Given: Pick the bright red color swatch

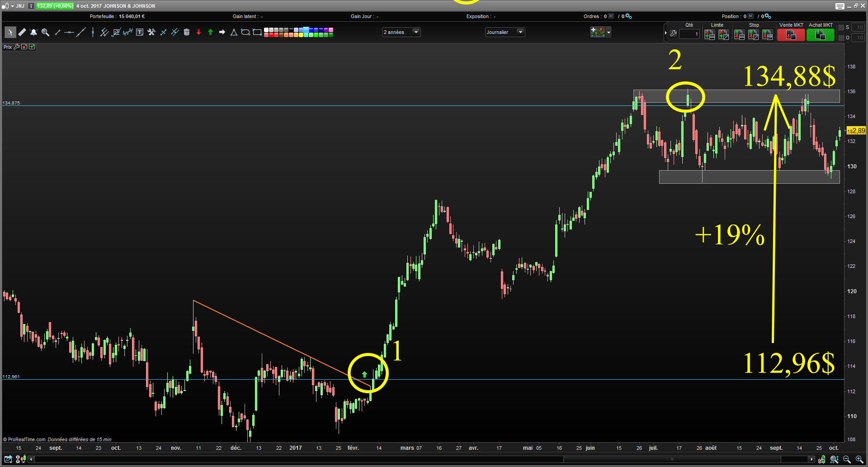Looking at the screenshot, I should pos(271,35).
